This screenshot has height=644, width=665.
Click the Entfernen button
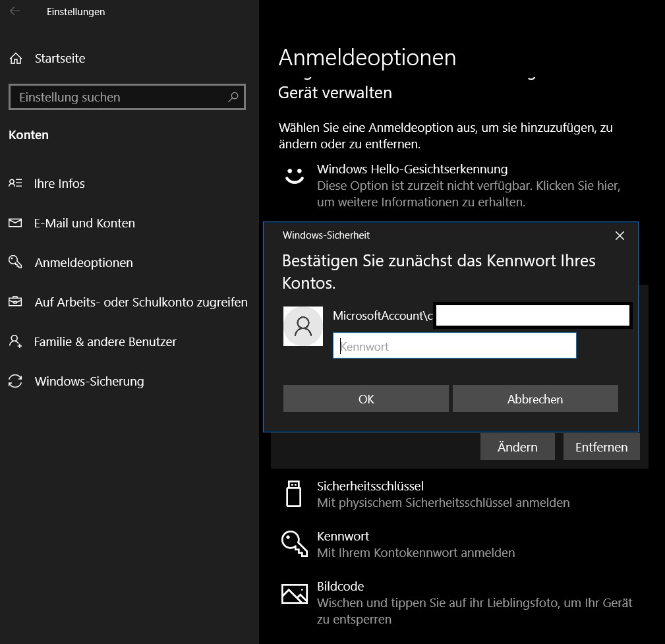601,447
